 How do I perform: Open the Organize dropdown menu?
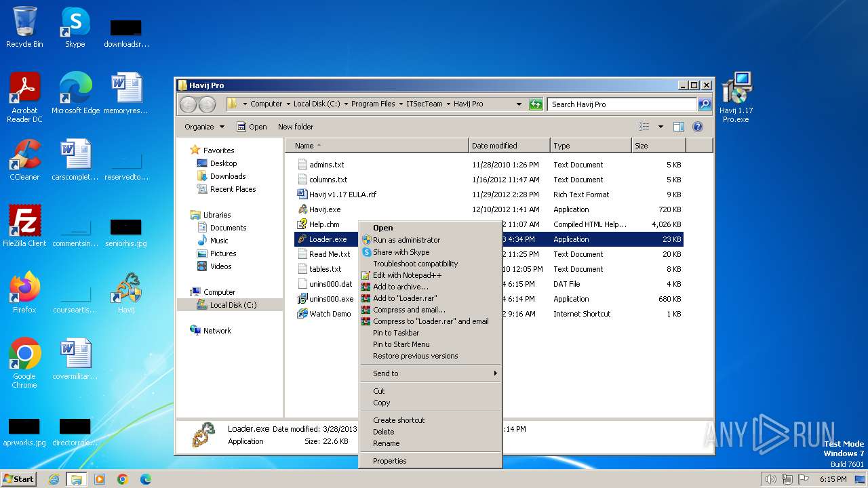click(204, 127)
